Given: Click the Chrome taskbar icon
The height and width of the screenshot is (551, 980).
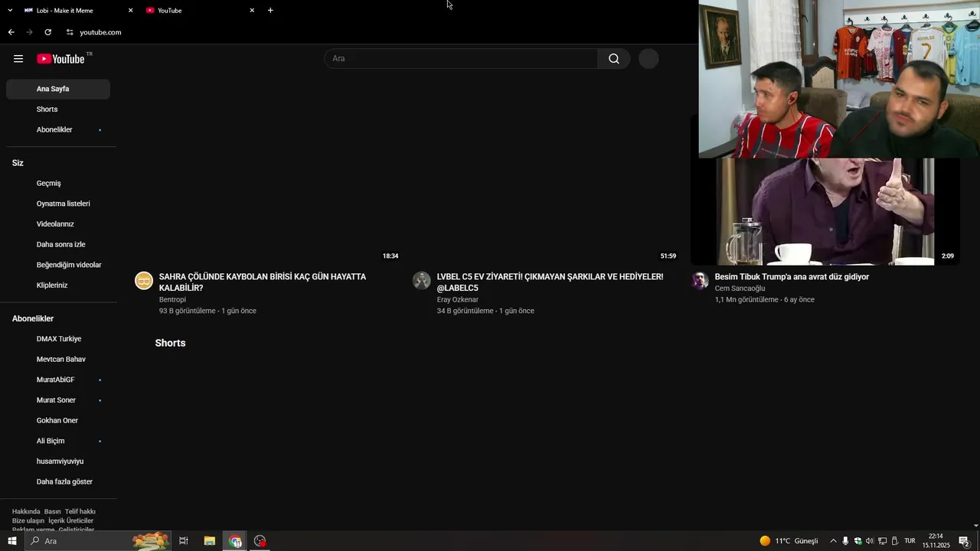Looking at the screenshot, I should click(235, 541).
